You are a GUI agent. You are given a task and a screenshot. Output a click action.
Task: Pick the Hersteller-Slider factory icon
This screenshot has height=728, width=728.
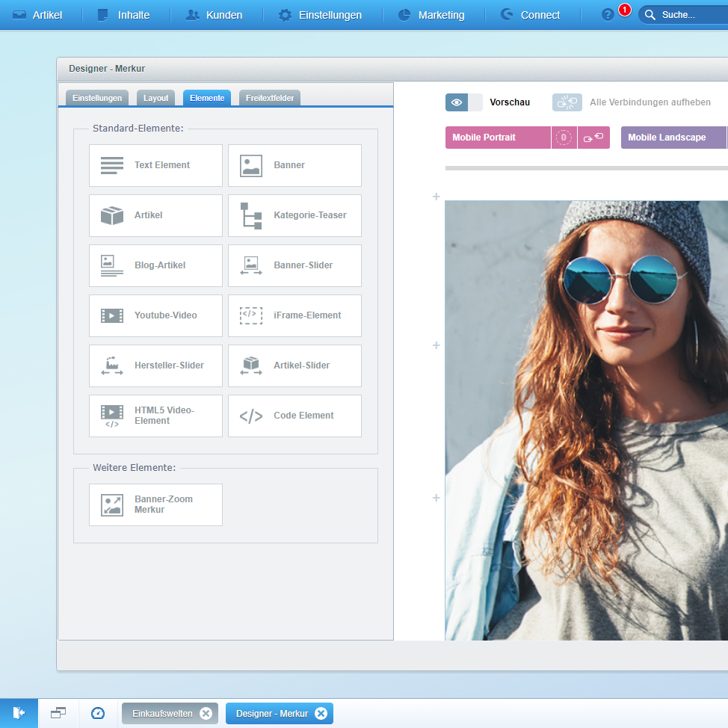coord(112,365)
